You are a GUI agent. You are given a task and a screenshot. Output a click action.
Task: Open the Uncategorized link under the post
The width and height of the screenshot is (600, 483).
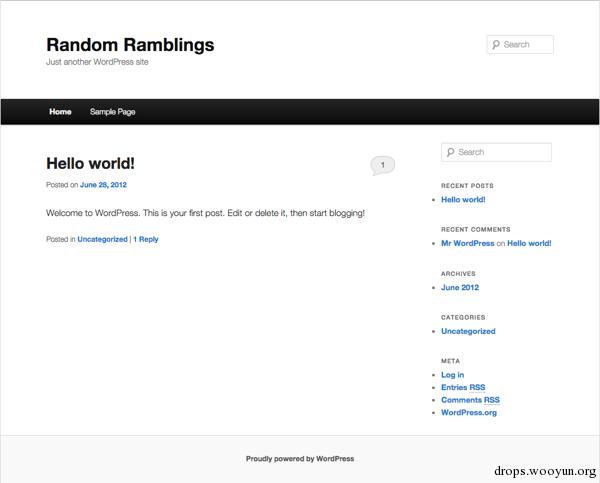coord(102,239)
